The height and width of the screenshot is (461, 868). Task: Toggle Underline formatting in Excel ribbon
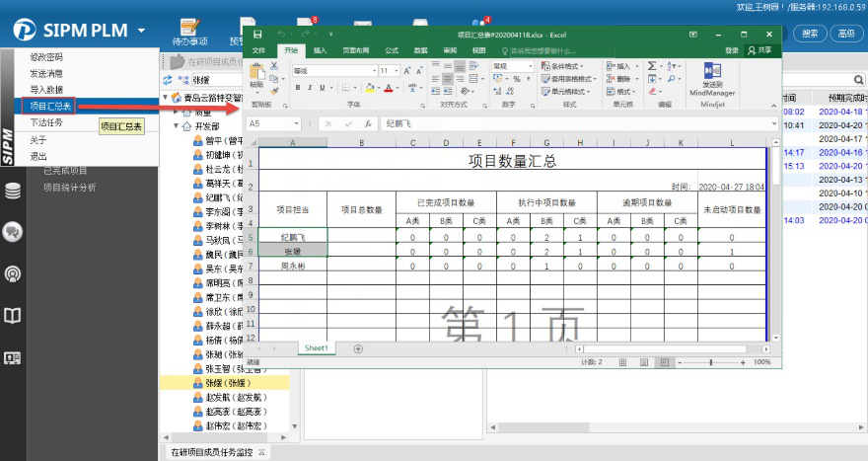coord(324,88)
